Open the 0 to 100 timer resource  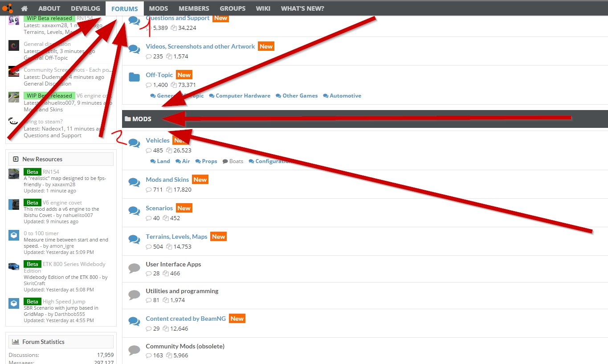[x=41, y=233]
